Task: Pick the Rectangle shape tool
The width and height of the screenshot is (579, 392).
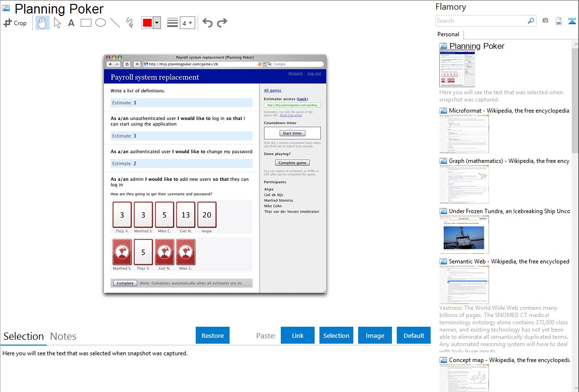Action: [86, 23]
